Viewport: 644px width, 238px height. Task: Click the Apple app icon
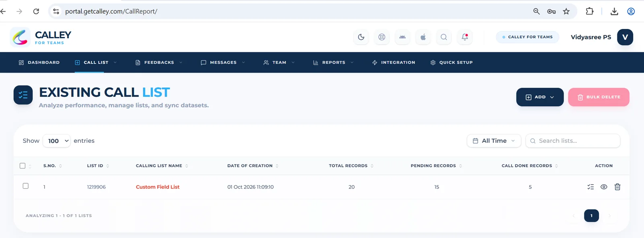pyautogui.click(x=423, y=37)
